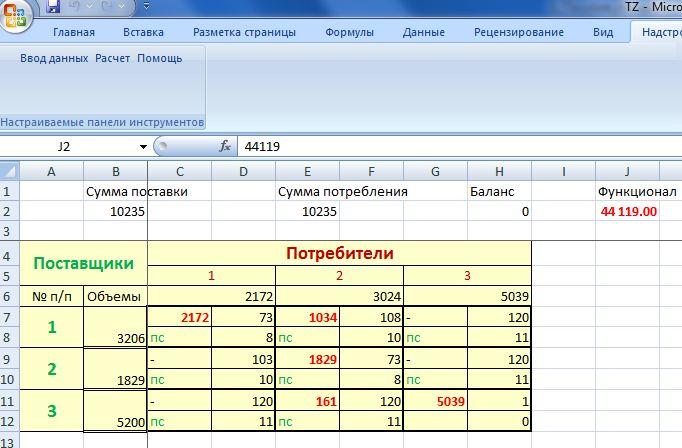This screenshot has height=448, width=682.
Task: Select cost cell 108 in row 7
Action: pyautogui.click(x=371, y=317)
